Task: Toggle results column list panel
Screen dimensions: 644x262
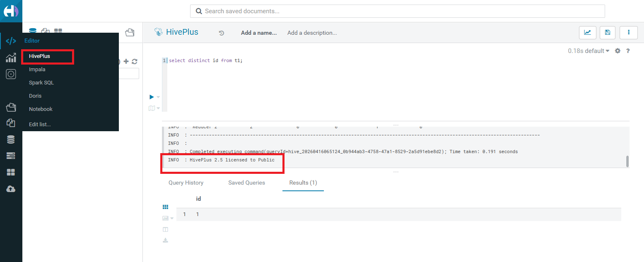Action: [165, 229]
